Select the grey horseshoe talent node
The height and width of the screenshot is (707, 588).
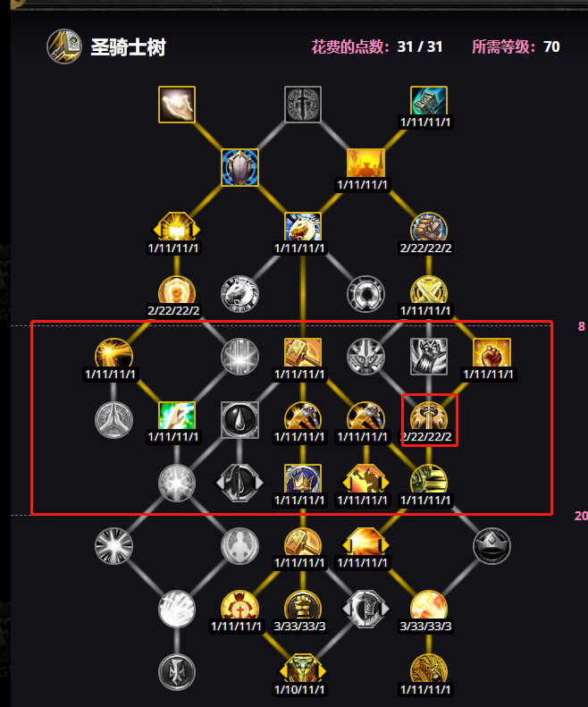[x=365, y=294]
